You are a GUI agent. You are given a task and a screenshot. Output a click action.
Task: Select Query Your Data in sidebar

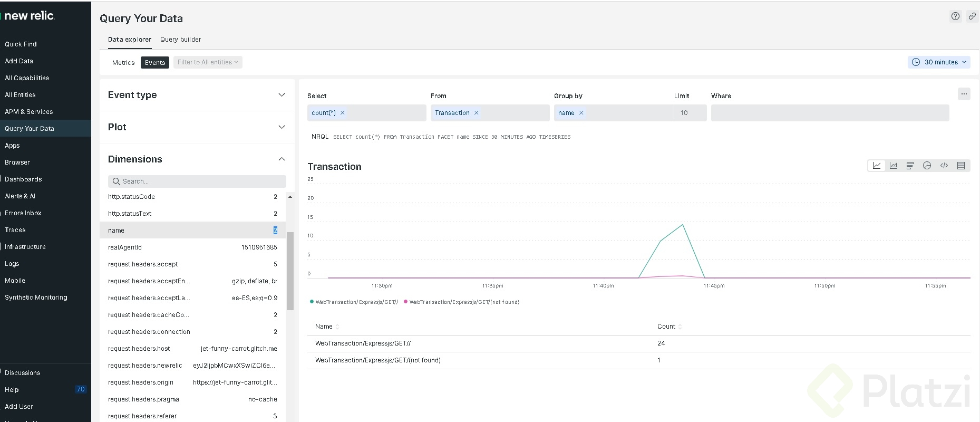tap(45, 129)
